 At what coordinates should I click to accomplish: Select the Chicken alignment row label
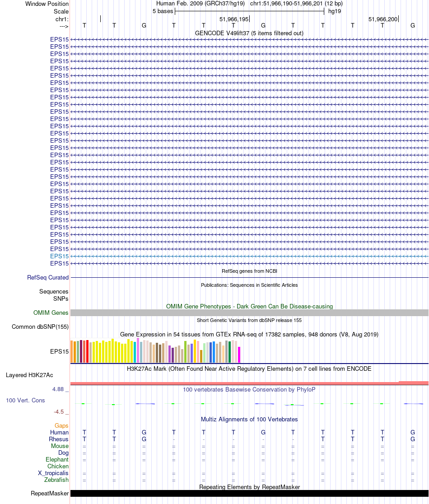coord(58,467)
